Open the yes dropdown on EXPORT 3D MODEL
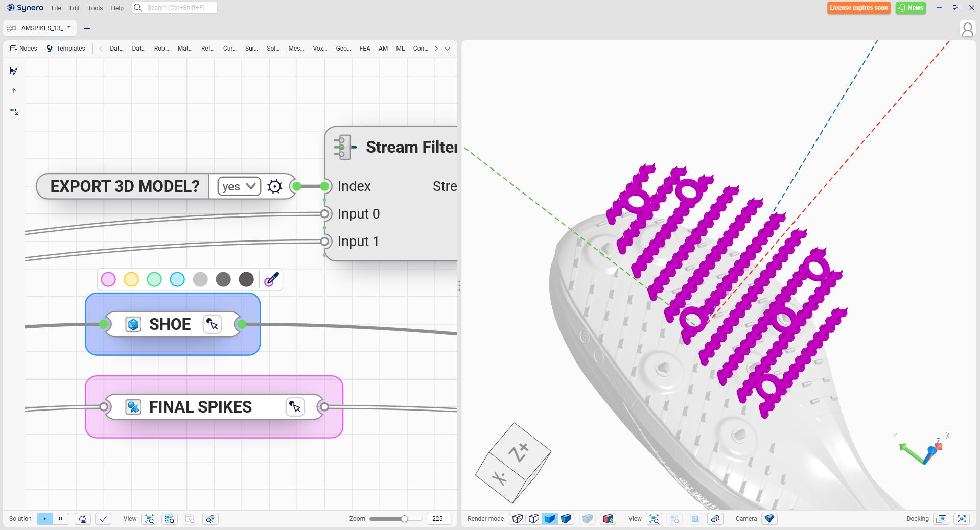This screenshot has height=530, width=980. click(x=239, y=186)
